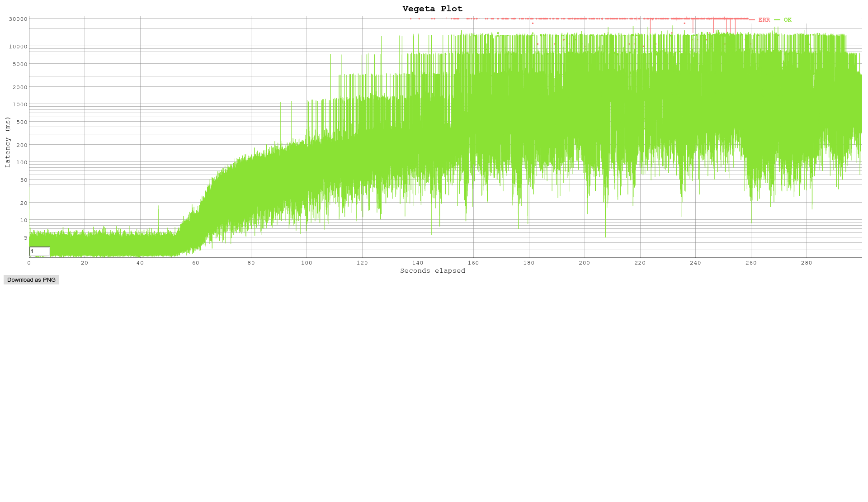Click the 260 tick on seconds axis
The height and width of the screenshot is (502, 868).
(751, 263)
